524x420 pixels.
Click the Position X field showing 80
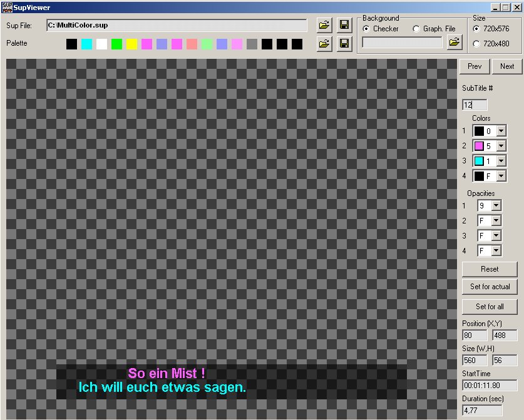pyautogui.click(x=475, y=335)
